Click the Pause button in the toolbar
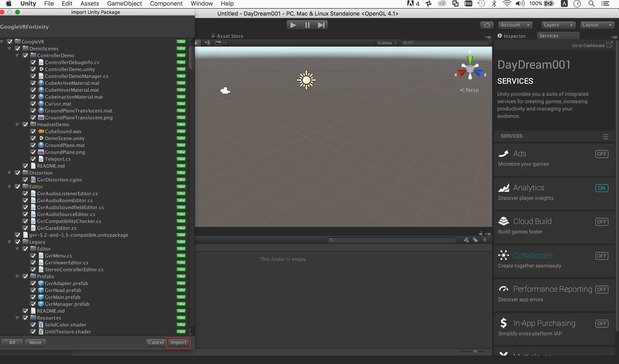Image resolution: width=619 pixels, height=364 pixels. coord(307,25)
